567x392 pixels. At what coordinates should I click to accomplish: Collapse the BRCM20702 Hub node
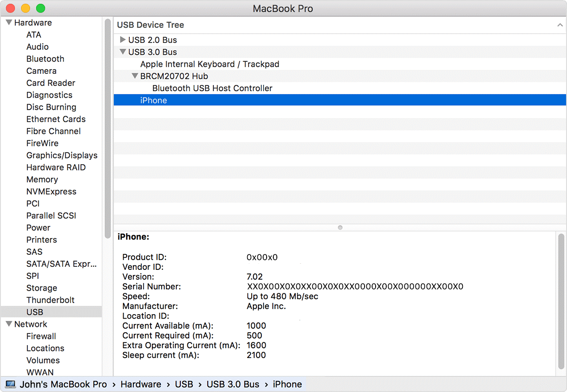(135, 76)
